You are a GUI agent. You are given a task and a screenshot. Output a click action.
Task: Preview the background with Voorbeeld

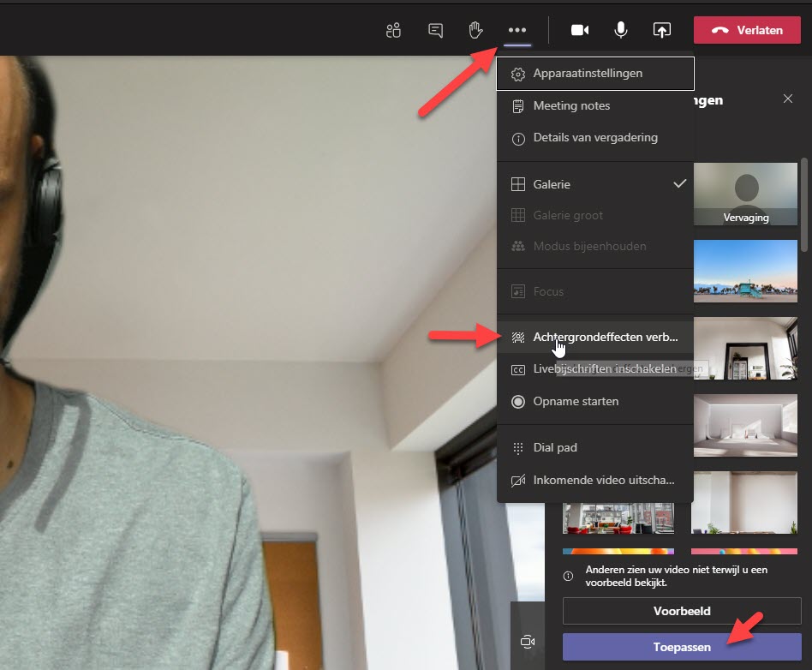682,611
